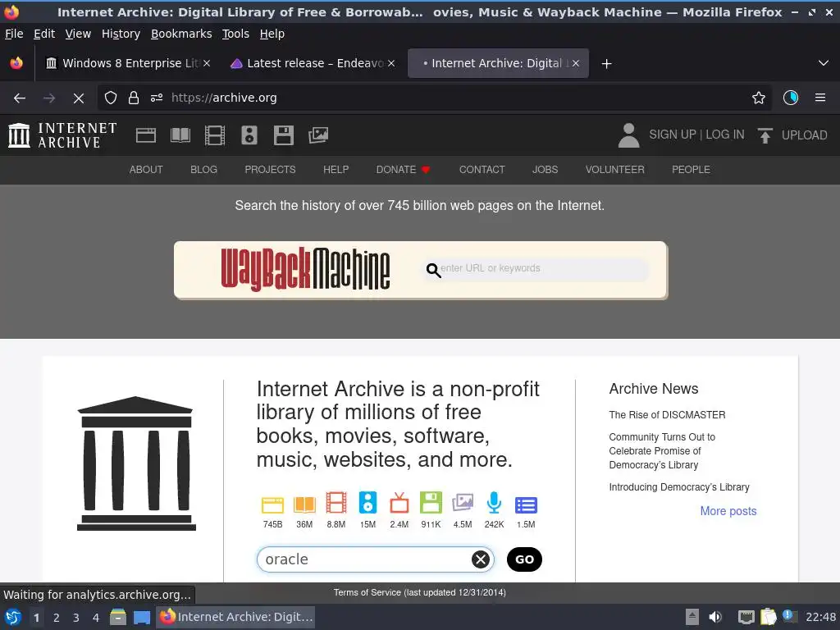Click the DONATE link
The height and width of the screenshot is (630, 840).
[402, 170]
